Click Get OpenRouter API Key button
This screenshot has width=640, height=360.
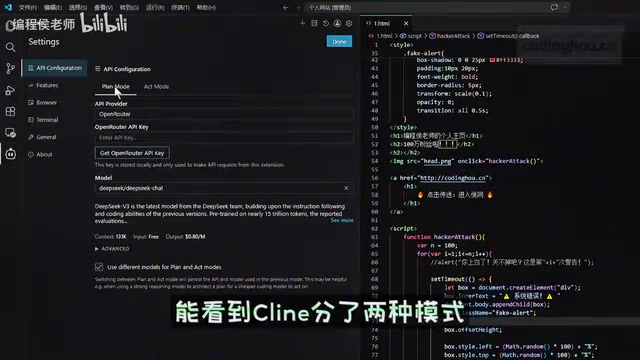(132, 153)
